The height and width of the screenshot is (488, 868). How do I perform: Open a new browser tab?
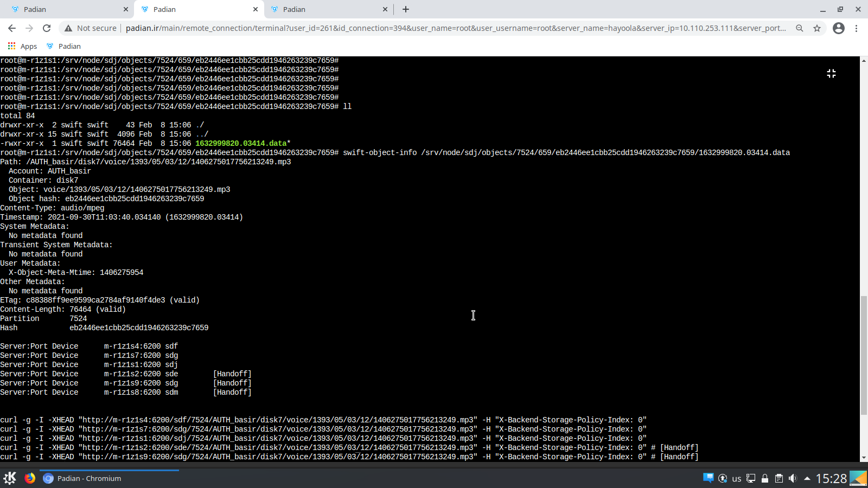click(406, 9)
